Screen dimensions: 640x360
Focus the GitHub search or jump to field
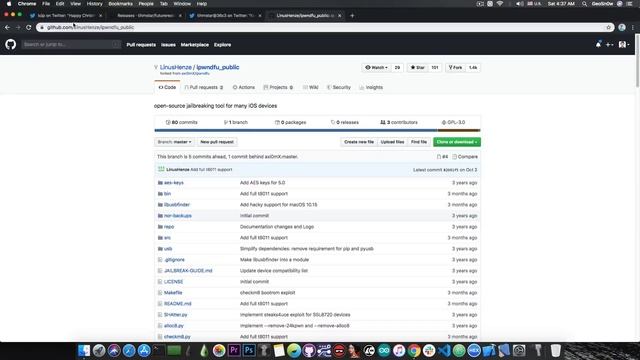71,44
